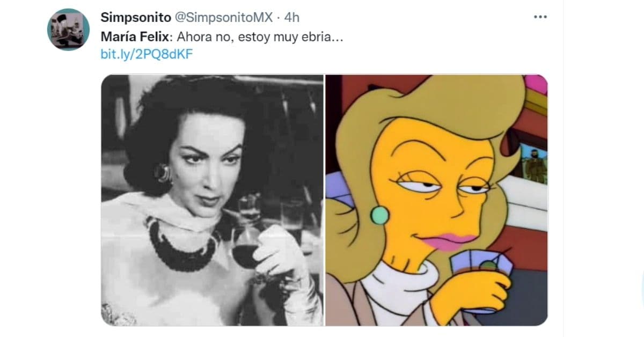Follow the bit.ly/2PQ8dKF link
The width and height of the screenshot is (644, 337).
147,54
